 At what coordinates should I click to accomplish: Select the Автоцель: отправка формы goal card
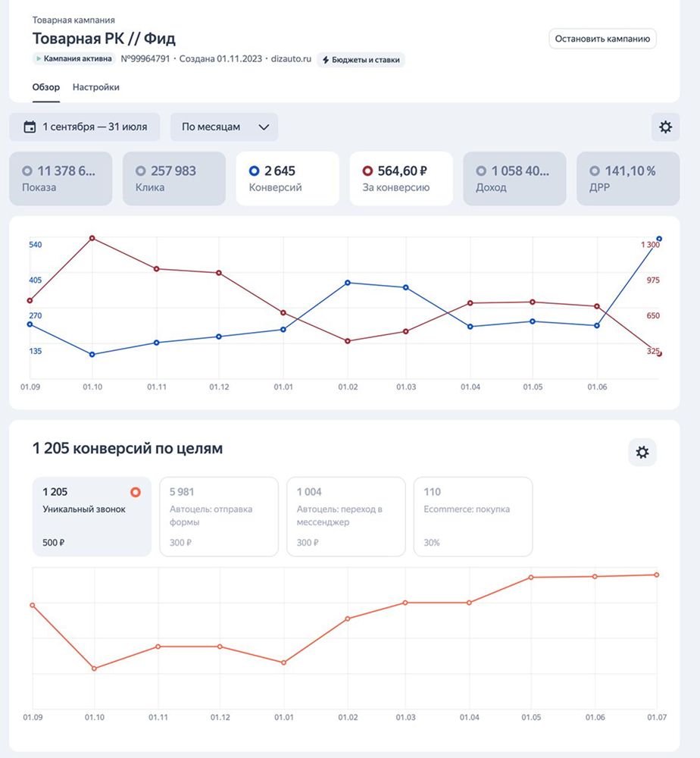pos(218,515)
